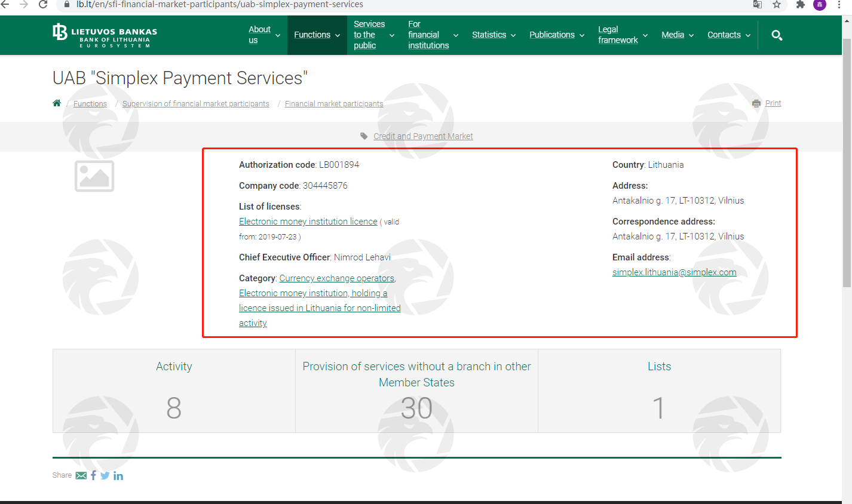This screenshot has width=852, height=504.
Task: Open the site search magnifier icon
Action: 777,35
